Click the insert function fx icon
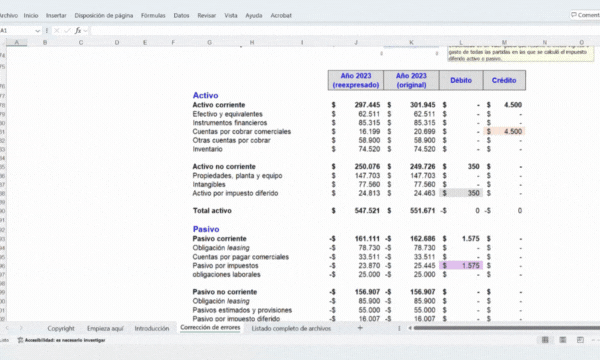 [x=78, y=31]
